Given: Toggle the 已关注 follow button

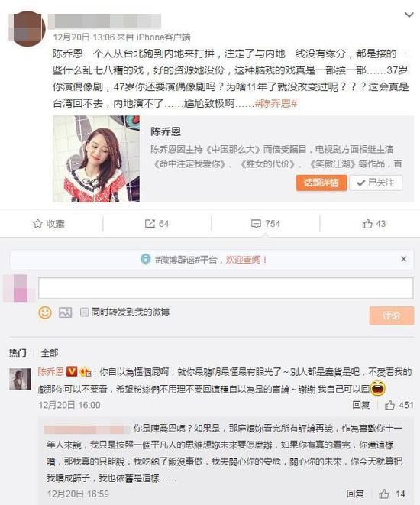Looking at the screenshot, I should pos(376,183).
